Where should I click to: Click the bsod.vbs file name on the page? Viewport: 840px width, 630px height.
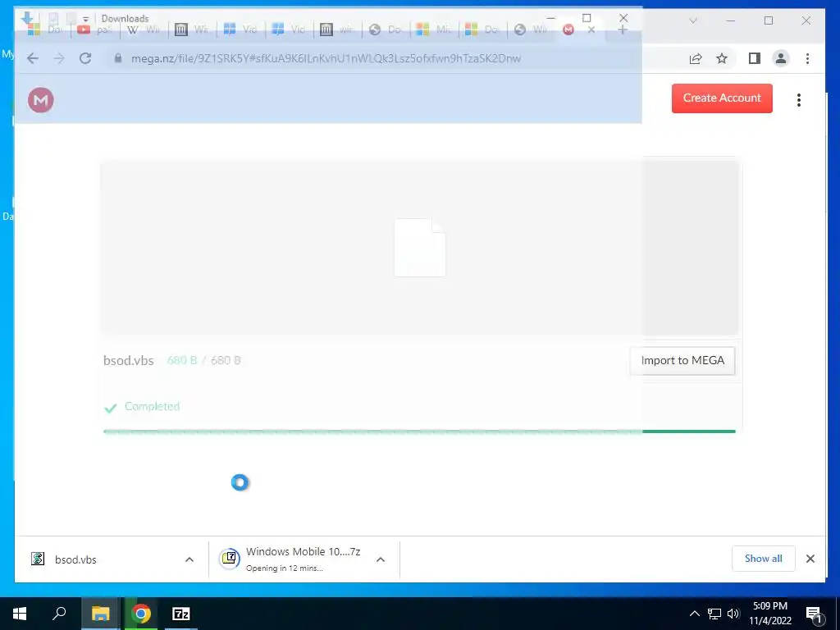pos(129,361)
